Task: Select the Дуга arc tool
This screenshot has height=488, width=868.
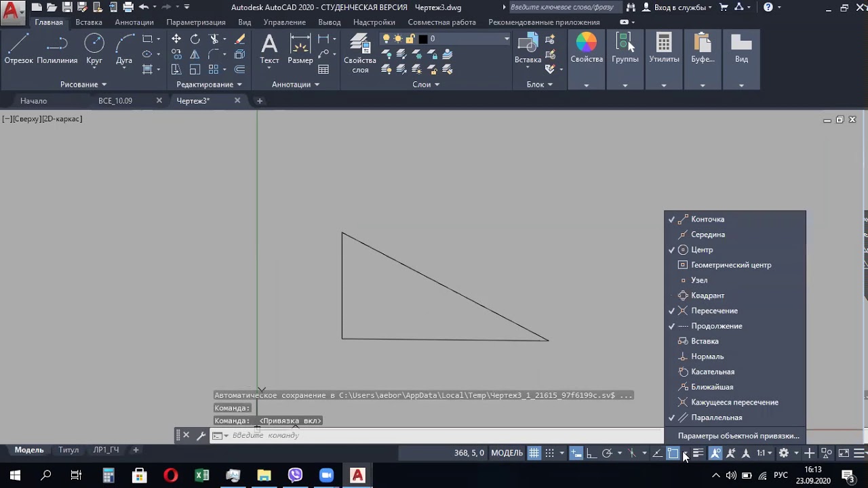Action: click(x=124, y=49)
